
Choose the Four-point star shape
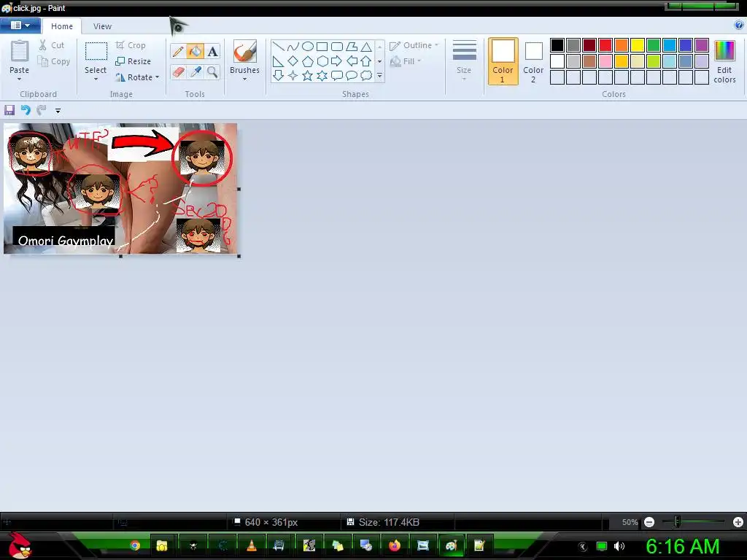[293, 75]
